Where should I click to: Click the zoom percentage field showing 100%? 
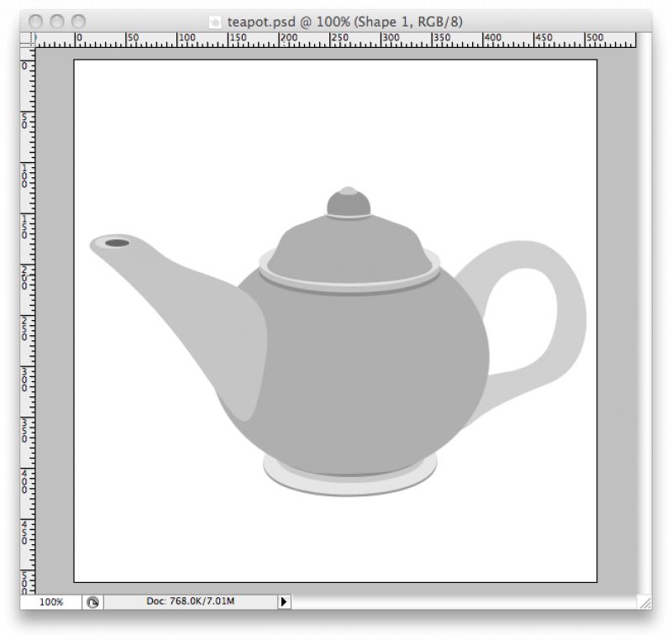51,602
